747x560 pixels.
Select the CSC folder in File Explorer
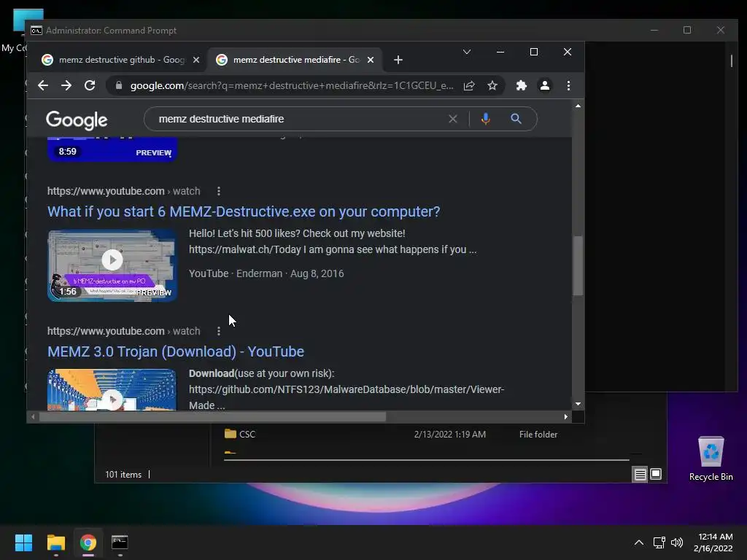(240, 435)
